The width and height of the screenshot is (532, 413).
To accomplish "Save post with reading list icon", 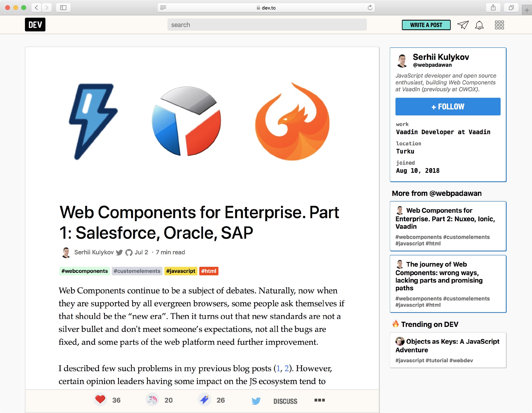I will 204,400.
